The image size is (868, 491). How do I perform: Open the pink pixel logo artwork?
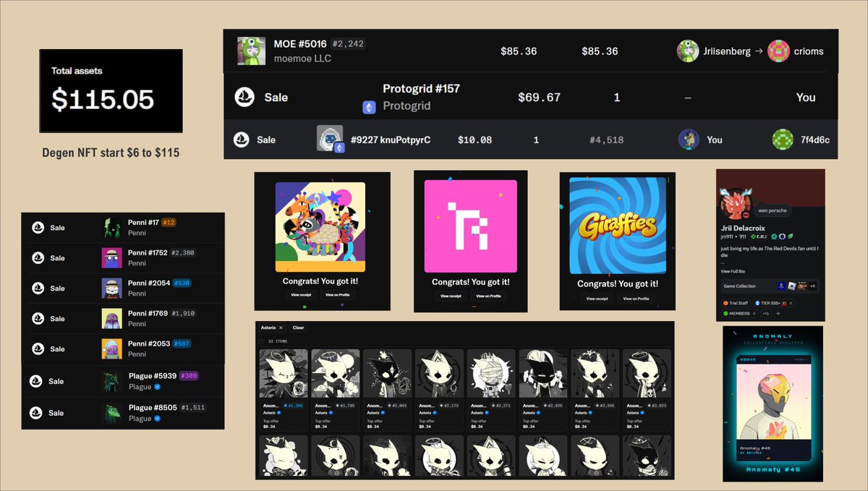(471, 226)
